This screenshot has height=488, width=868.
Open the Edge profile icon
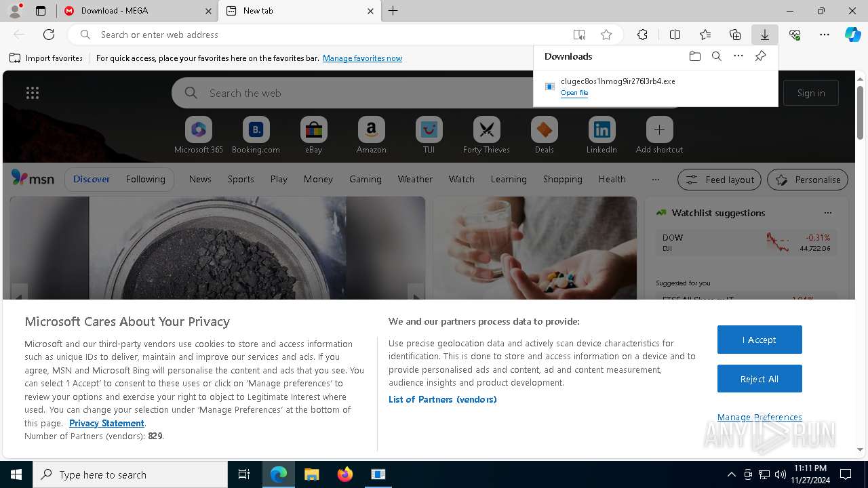(x=14, y=11)
